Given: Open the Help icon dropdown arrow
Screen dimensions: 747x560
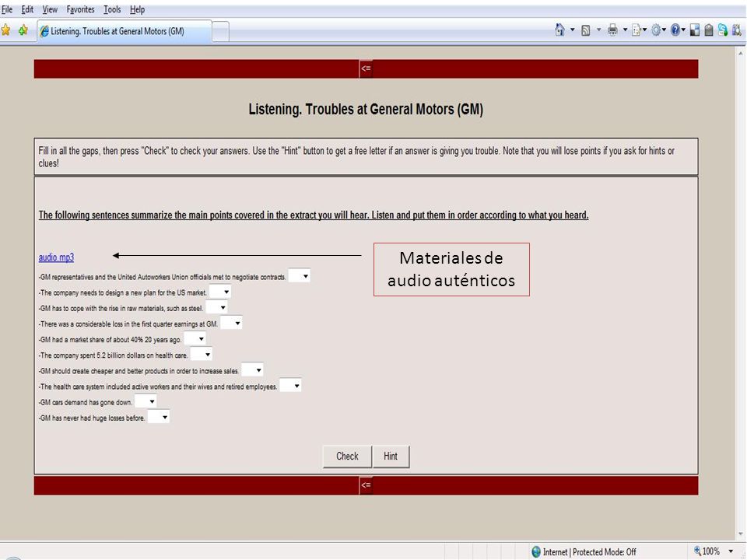Looking at the screenshot, I should (684, 30).
